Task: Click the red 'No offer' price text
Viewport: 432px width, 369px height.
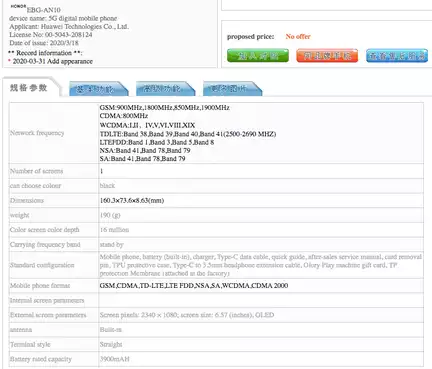Action: coord(298,37)
